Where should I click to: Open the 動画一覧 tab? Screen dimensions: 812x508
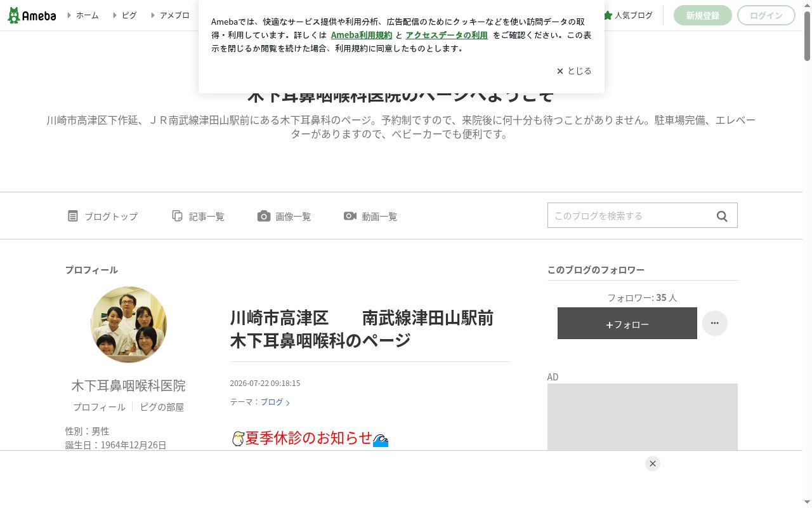point(370,217)
